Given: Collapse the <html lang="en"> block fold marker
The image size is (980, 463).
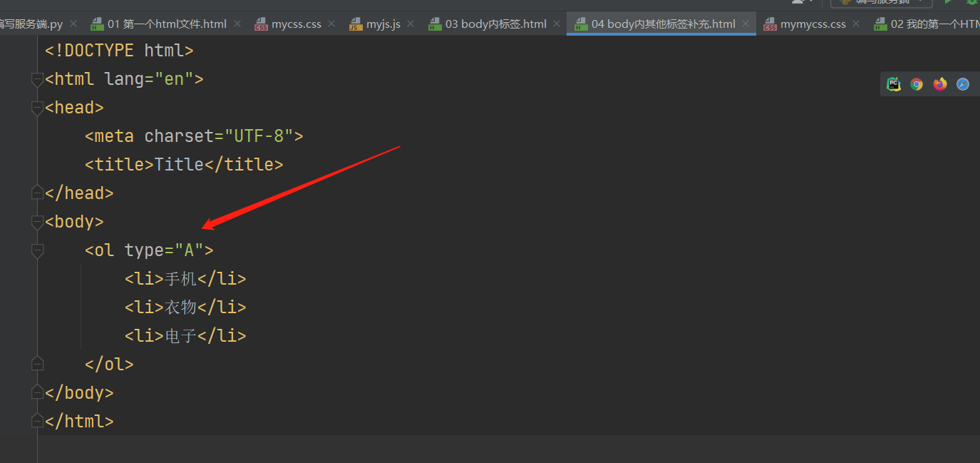Looking at the screenshot, I should pyautogui.click(x=37, y=80).
